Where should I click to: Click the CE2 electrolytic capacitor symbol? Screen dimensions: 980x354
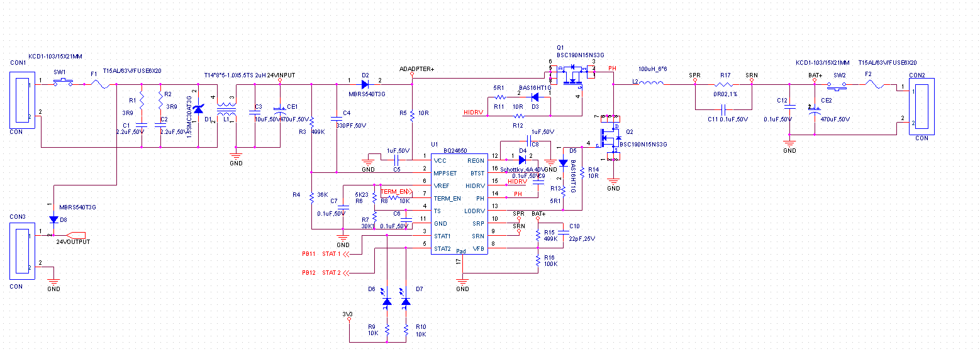pos(815,111)
